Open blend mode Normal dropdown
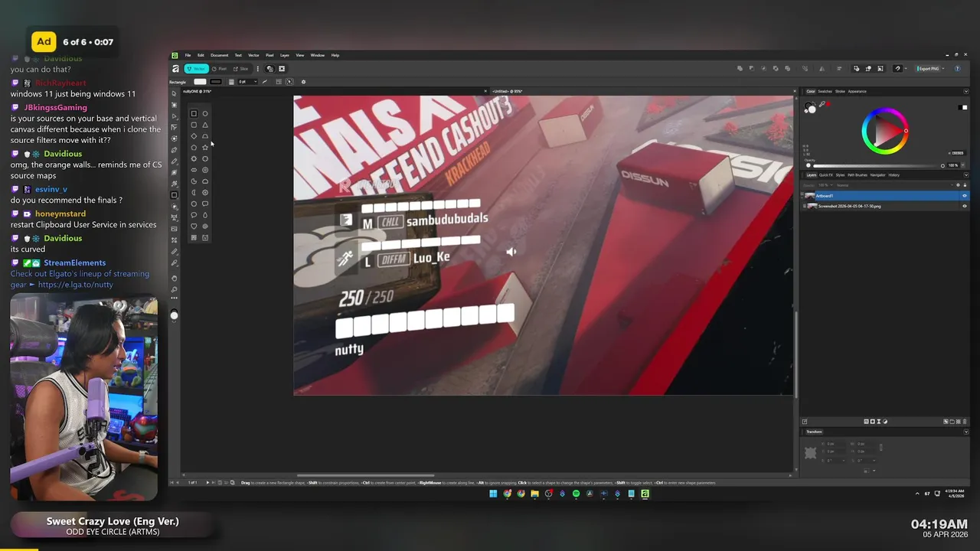 click(x=895, y=185)
